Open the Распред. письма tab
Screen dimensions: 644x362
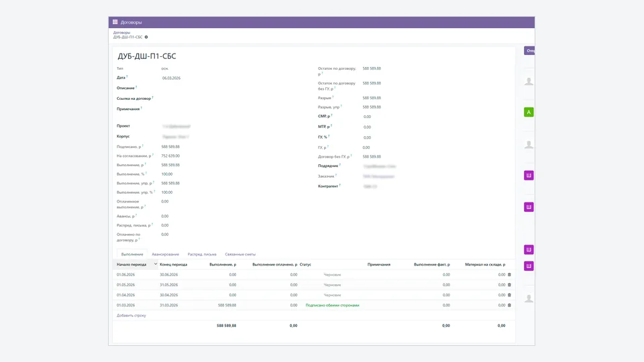(x=202, y=254)
